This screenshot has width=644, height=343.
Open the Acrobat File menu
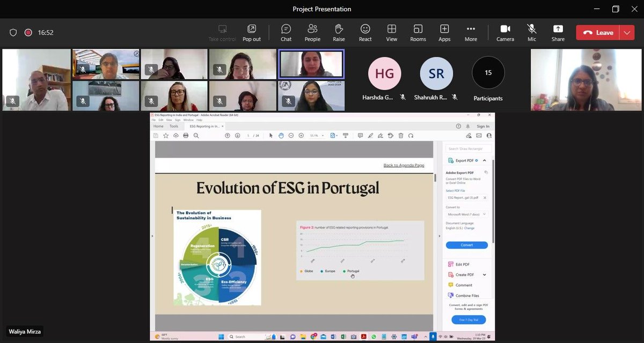pos(153,120)
